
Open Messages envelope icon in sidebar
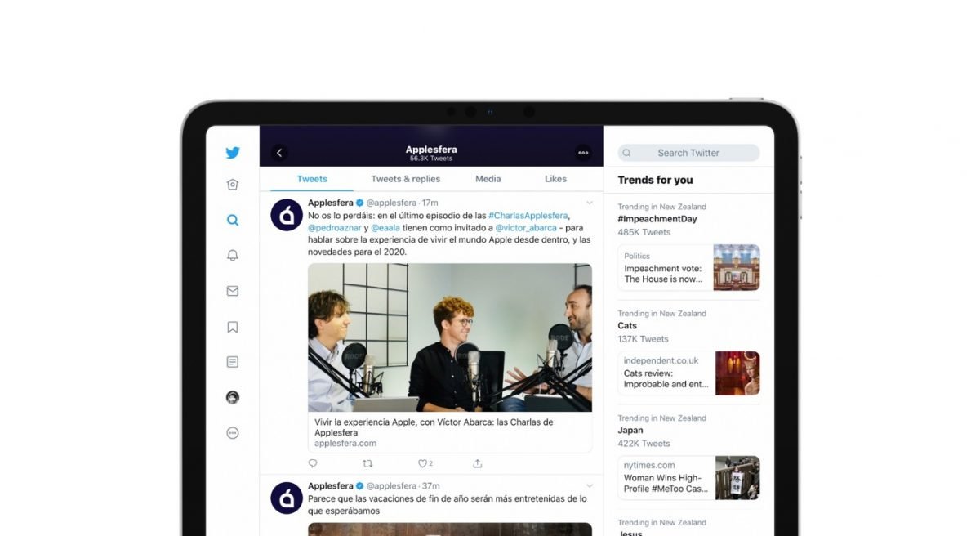click(x=233, y=291)
